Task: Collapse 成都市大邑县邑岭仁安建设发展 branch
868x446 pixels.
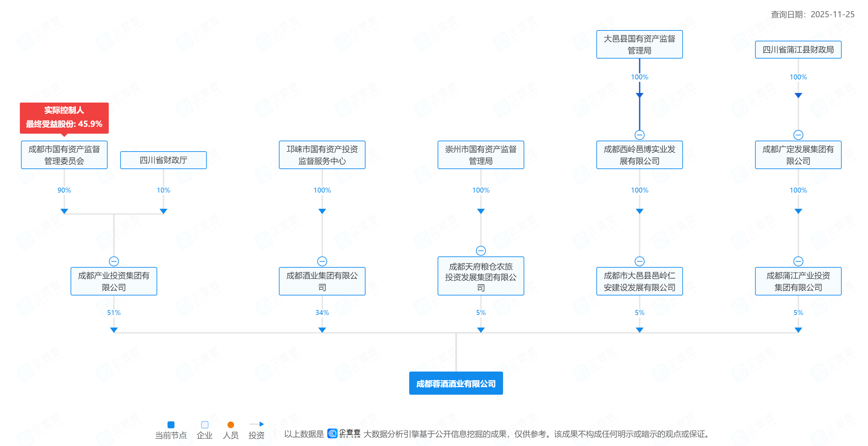Action: 640,261
